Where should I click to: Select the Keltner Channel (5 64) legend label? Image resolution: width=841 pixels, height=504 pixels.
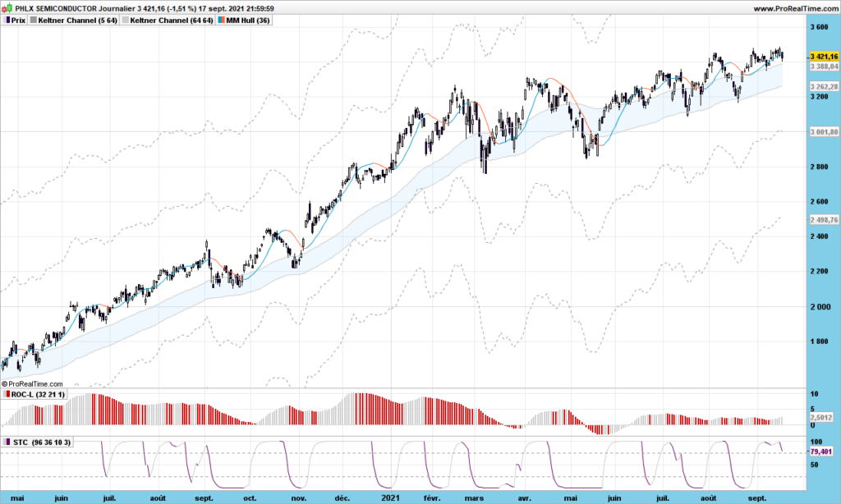[x=77, y=21]
